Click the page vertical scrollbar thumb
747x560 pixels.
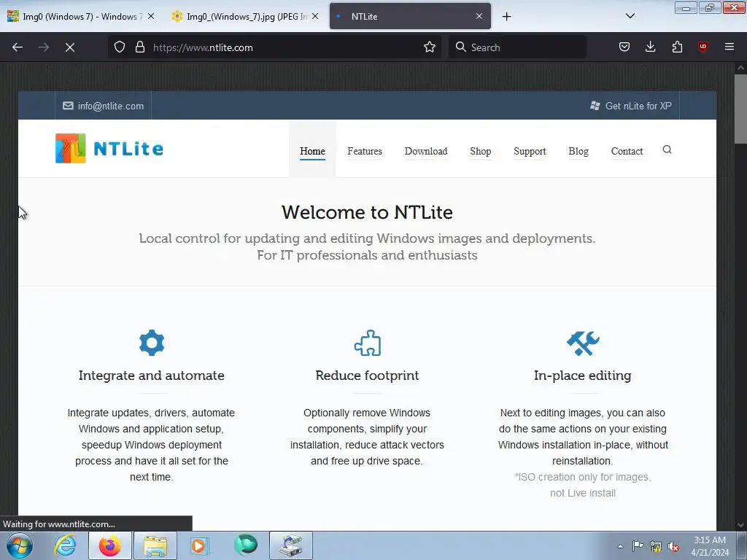click(740, 109)
